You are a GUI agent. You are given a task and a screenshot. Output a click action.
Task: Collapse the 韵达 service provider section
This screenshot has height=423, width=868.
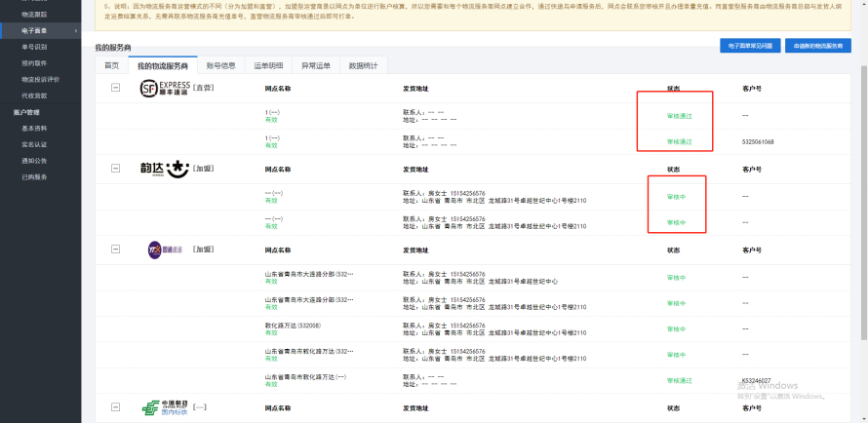[x=115, y=168]
